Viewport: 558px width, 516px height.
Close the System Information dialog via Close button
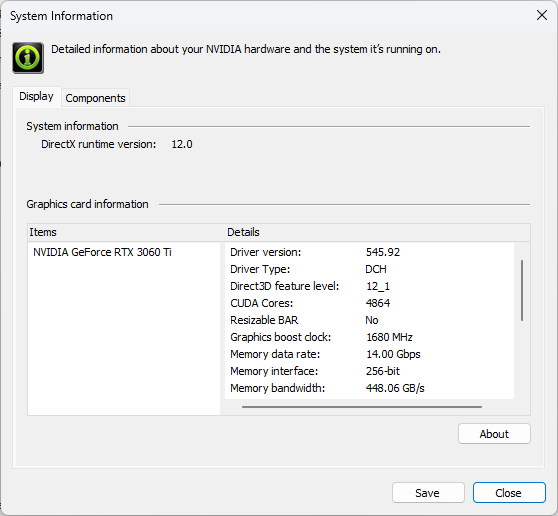(509, 493)
